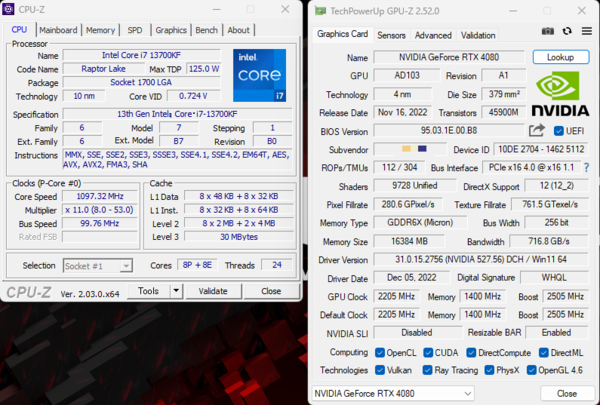Click the CPU-Z title bar app icon
The image size is (600, 405).
point(8,9)
